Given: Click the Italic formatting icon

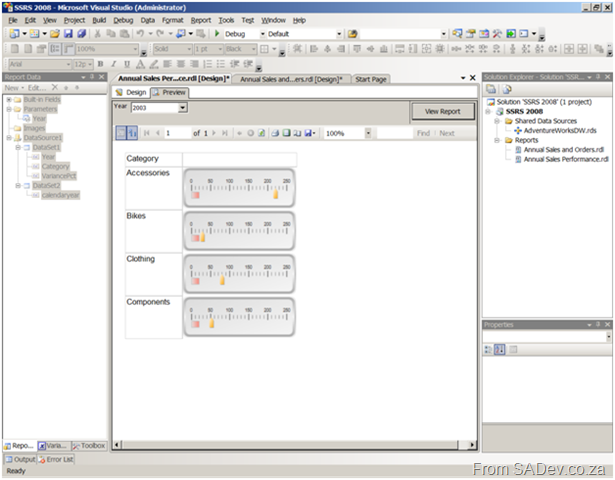Looking at the screenshot, I should 113,64.
